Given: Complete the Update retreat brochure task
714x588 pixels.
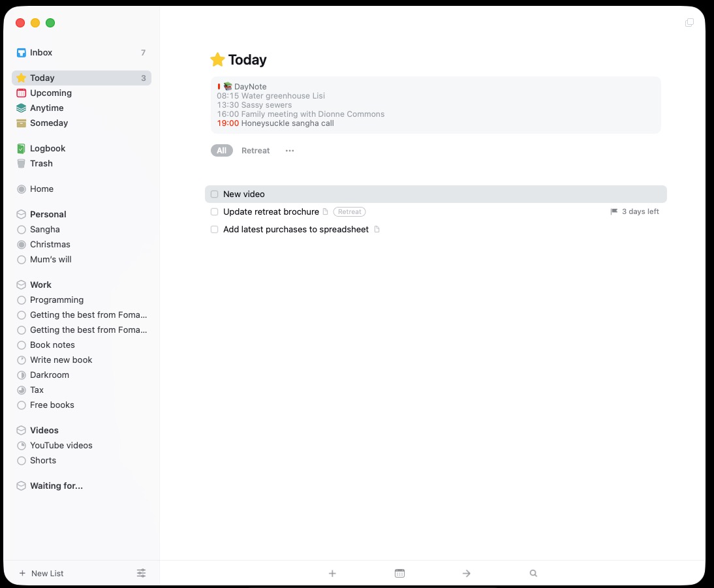Looking at the screenshot, I should [214, 212].
